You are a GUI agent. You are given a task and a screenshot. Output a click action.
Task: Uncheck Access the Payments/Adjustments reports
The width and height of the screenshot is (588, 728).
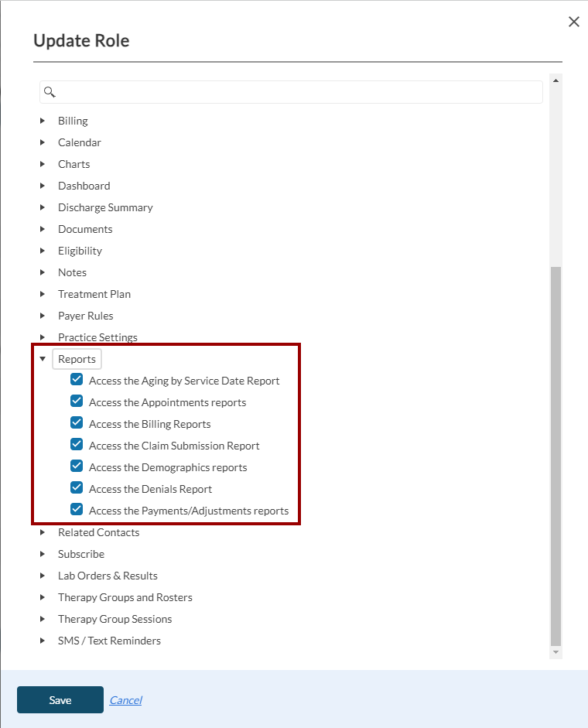pos(77,509)
